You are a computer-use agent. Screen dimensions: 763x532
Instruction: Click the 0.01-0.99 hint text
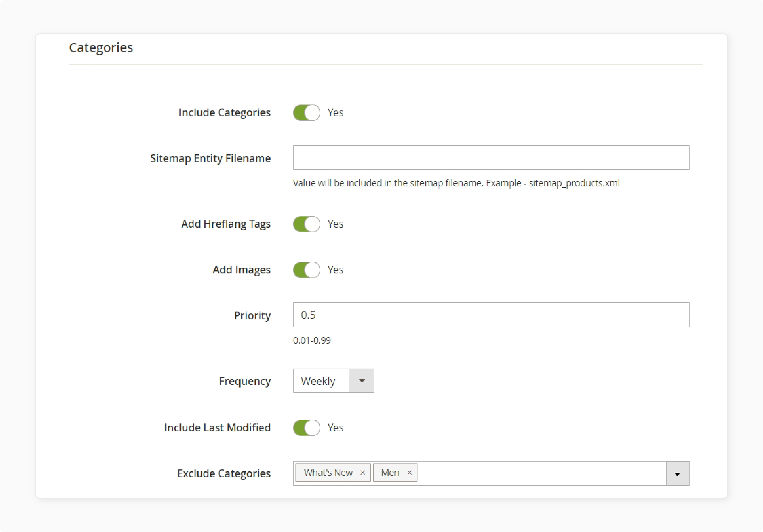[312, 341]
